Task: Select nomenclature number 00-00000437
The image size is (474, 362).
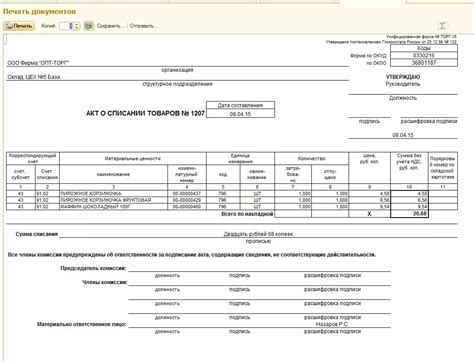Action: pos(187,193)
